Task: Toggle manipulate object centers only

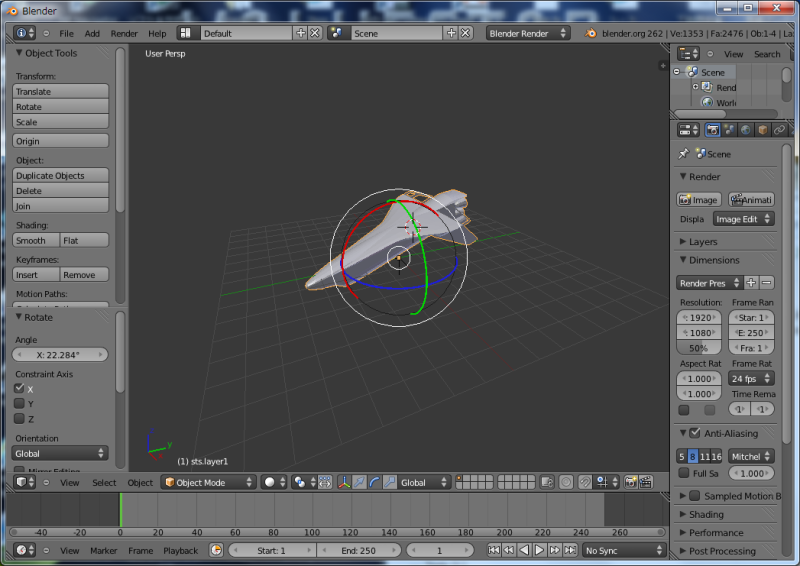Action: pos(324,482)
